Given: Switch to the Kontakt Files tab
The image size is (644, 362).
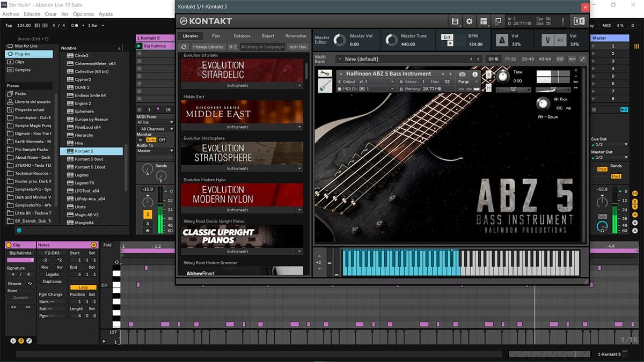Looking at the screenshot, I should click(x=216, y=36).
